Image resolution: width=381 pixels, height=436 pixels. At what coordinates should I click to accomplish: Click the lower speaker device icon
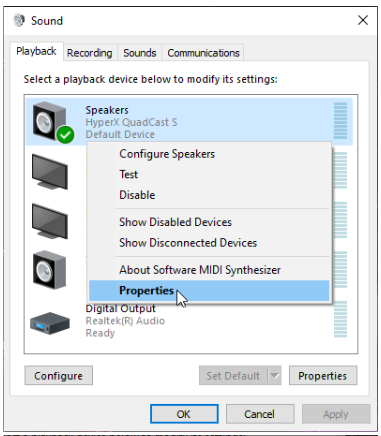49,270
